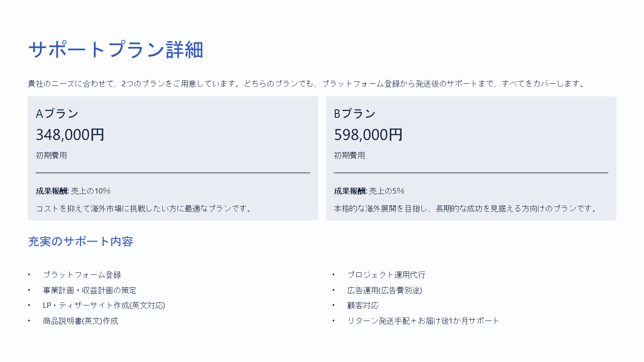The image size is (644, 362).
Task: Select the 商品説明書(英文)作成 bullet
Action: pyautogui.click(x=80, y=321)
